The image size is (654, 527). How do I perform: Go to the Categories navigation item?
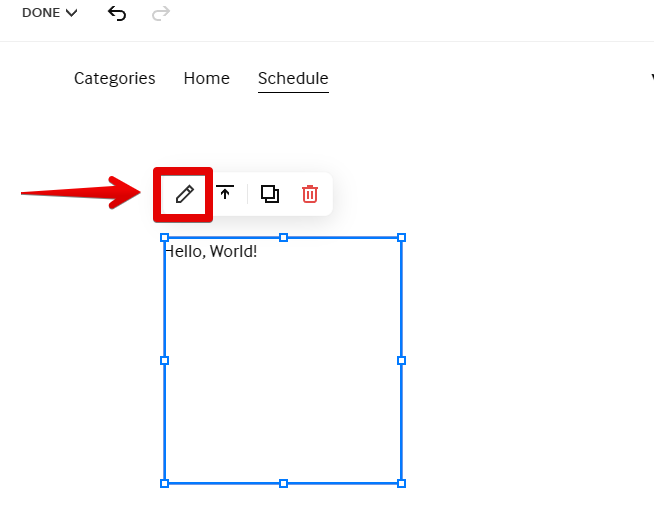click(x=115, y=78)
